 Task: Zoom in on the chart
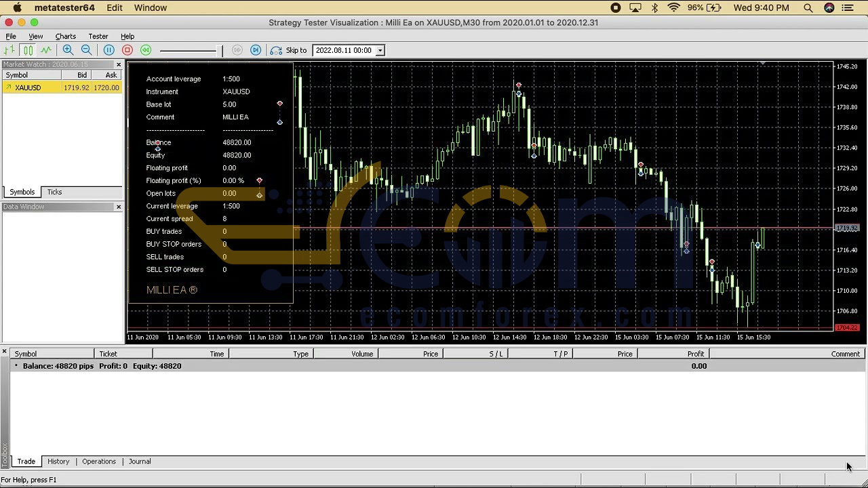click(68, 50)
